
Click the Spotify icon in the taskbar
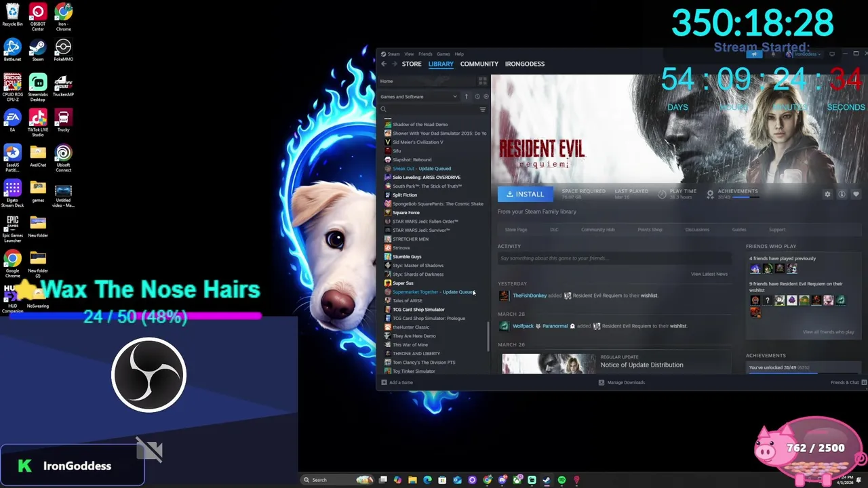561,480
